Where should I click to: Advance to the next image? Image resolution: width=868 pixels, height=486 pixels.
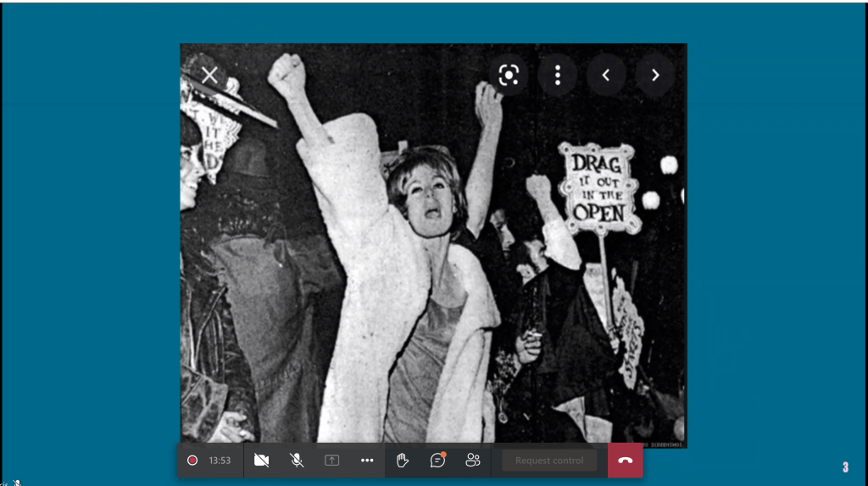tap(654, 75)
